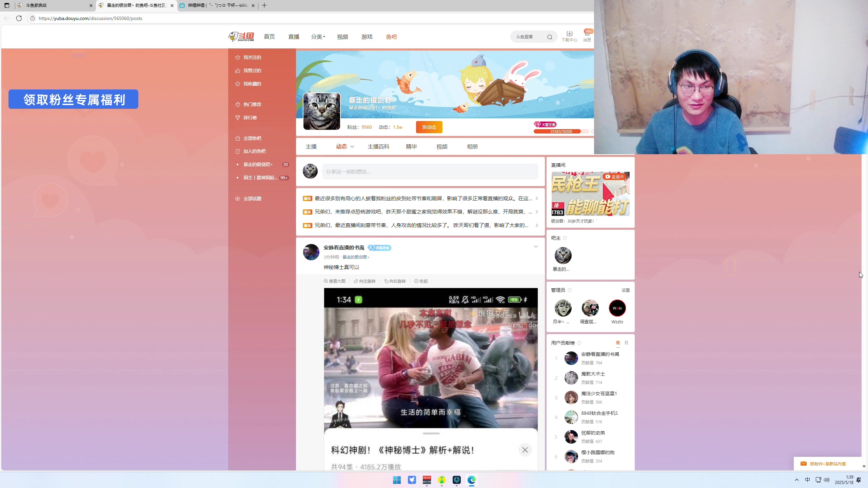Image resolution: width=868 pixels, height=488 pixels.
Task: Switch to the 相册 tab
Action: pos(472,147)
